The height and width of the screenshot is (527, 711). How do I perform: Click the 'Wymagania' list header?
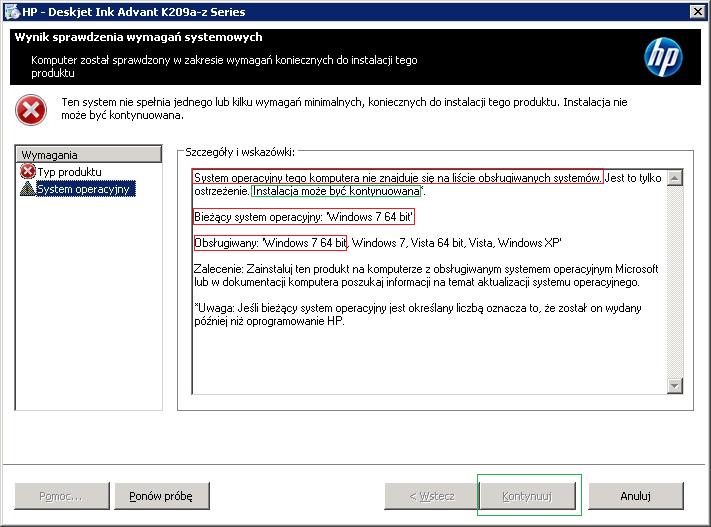[89, 155]
